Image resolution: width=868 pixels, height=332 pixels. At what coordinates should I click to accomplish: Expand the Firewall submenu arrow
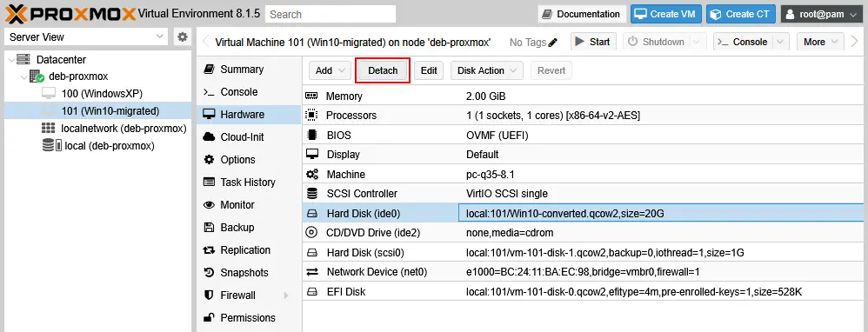click(286, 295)
